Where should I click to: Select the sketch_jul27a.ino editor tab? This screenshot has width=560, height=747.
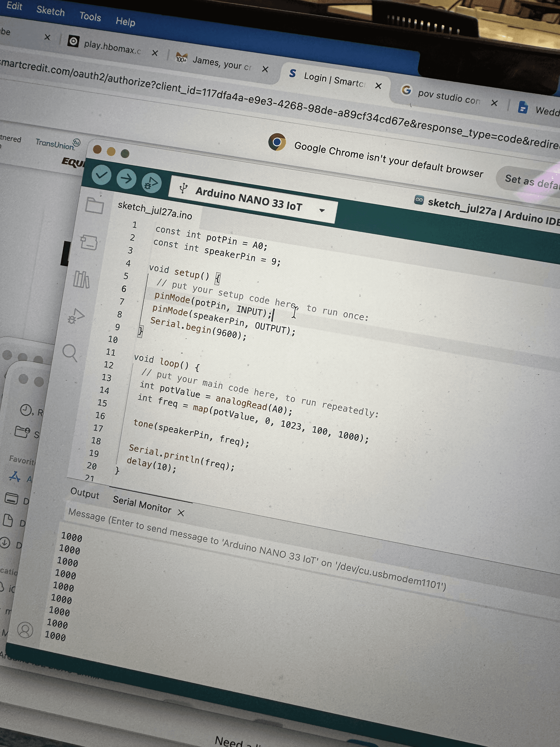tap(155, 210)
